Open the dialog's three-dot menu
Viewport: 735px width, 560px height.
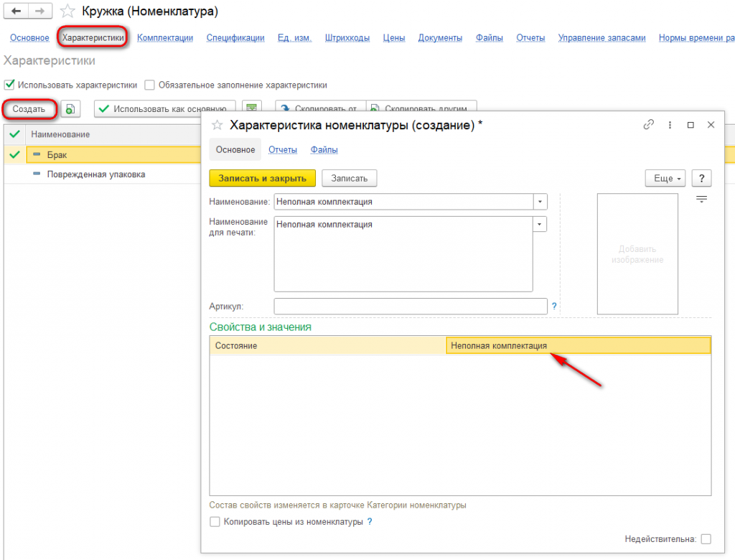point(670,125)
